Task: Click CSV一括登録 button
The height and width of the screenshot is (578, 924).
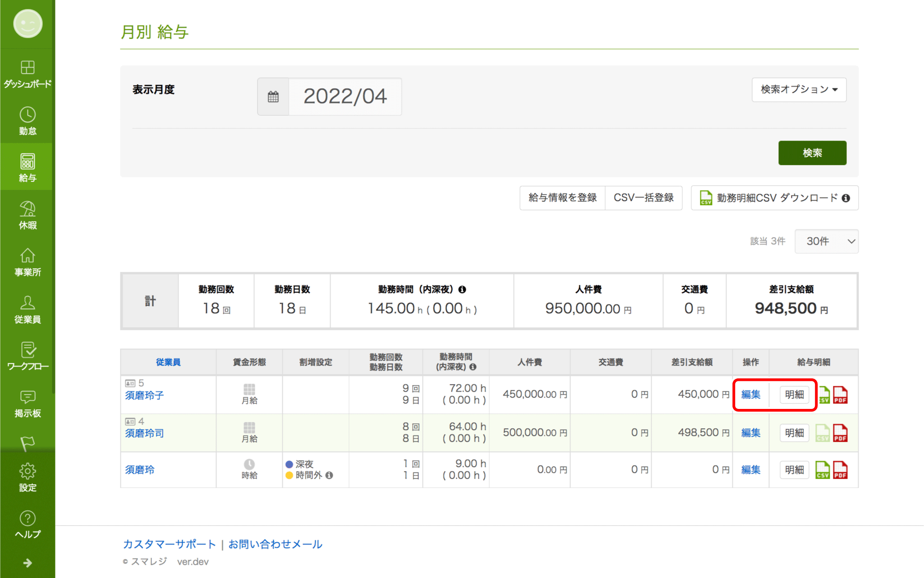Action: pos(644,198)
